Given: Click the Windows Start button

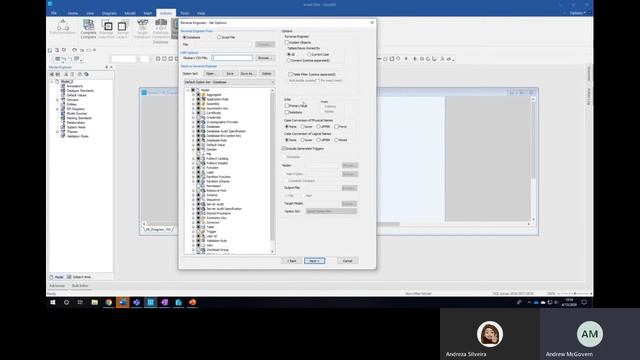Looking at the screenshot, I should click(53, 302).
